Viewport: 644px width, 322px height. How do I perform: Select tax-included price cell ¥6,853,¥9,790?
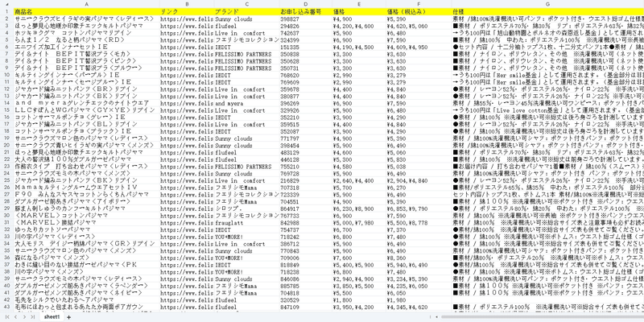coord(419,208)
